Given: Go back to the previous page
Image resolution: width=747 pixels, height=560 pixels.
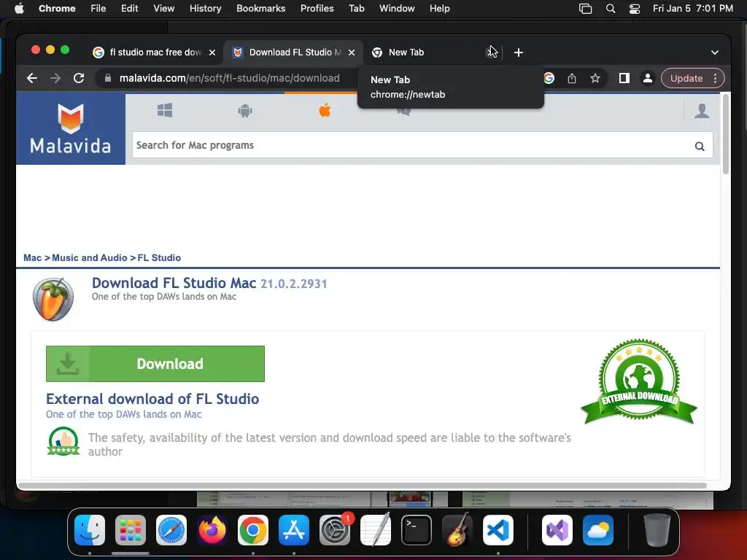Looking at the screenshot, I should coord(32,78).
